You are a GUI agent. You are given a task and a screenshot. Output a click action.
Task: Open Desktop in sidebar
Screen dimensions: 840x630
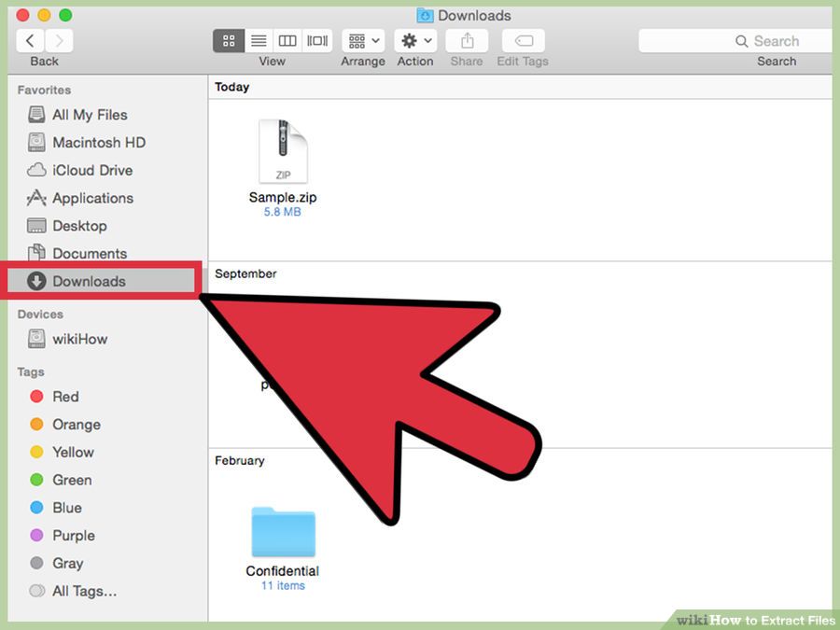tap(79, 226)
